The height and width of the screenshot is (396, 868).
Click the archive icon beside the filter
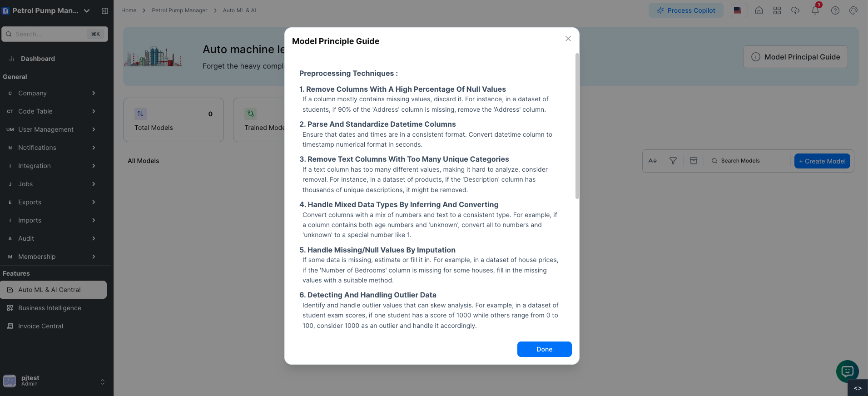tap(693, 160)
